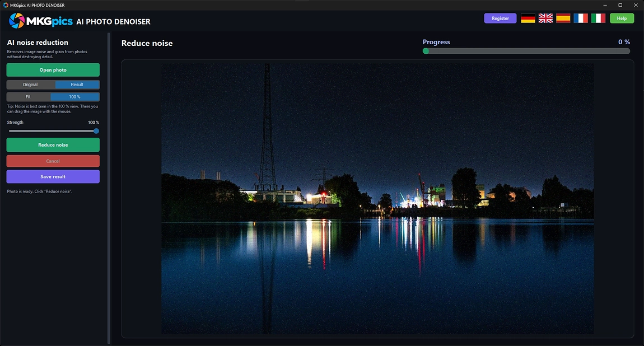644x346 pixels.
Task: Click the 'Progress' label
Action: [x=436, y=42]
